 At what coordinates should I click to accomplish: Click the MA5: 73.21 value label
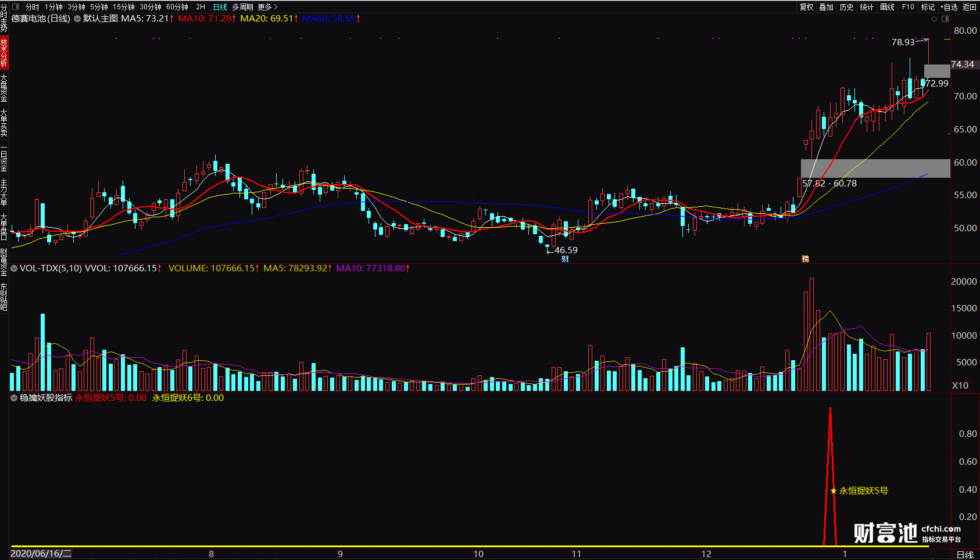point(147,19)
